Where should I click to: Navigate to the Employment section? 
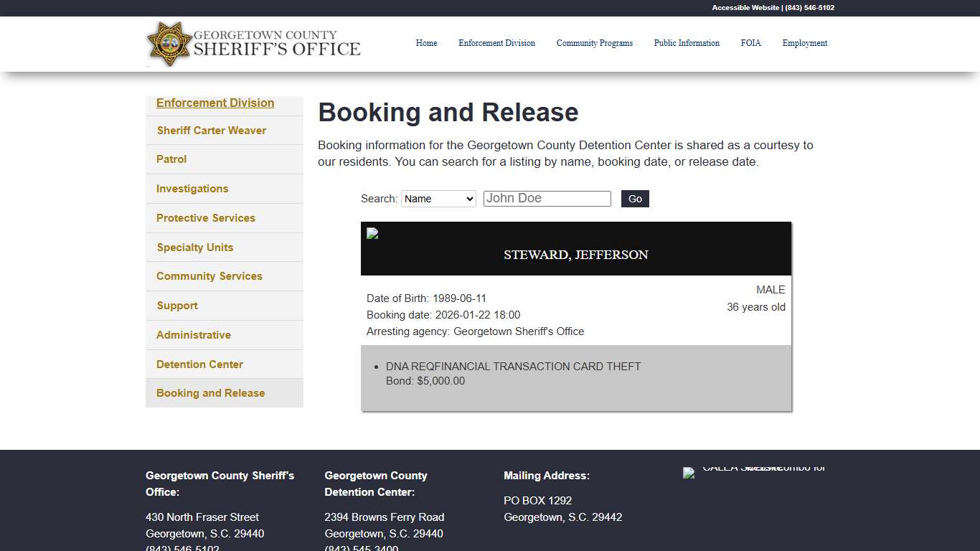[804, 43]
